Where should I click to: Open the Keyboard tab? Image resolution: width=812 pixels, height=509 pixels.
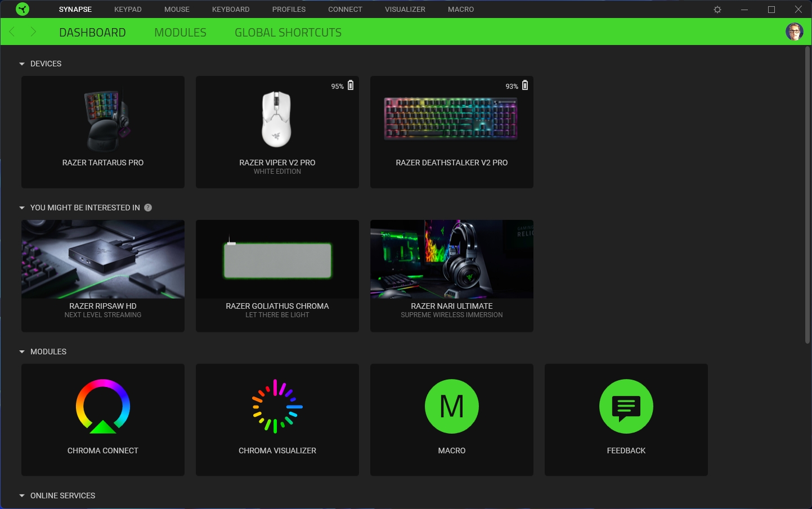[x=231, y=10]
